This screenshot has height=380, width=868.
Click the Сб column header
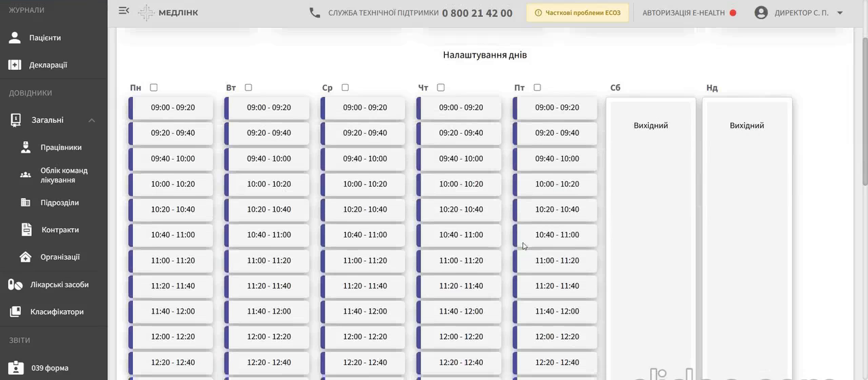coord(615,88)
